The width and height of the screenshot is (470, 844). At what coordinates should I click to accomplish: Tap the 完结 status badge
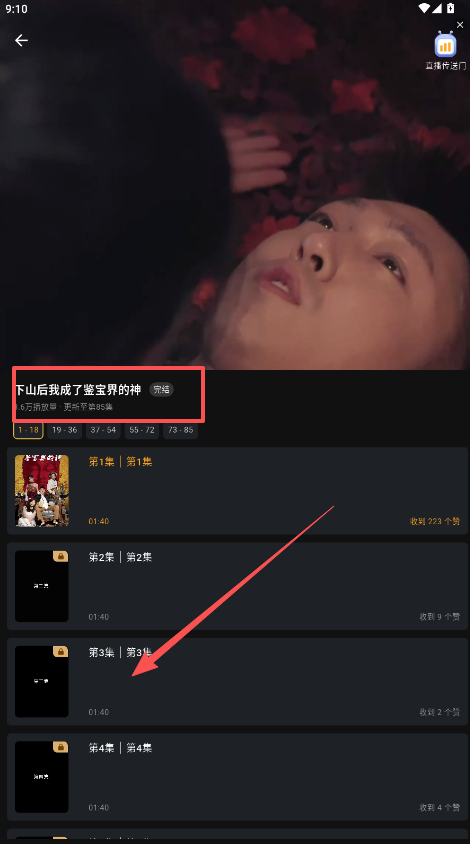click(x=162, y=390)
